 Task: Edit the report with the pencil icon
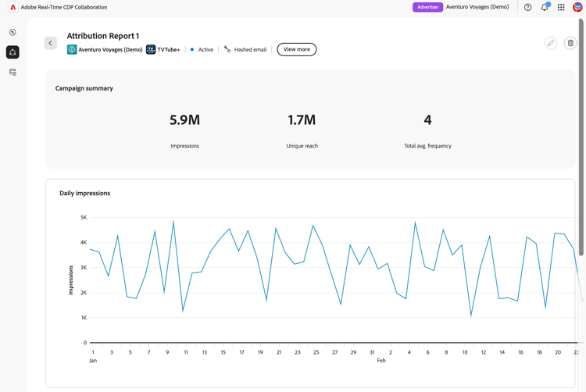click(551, 43)
